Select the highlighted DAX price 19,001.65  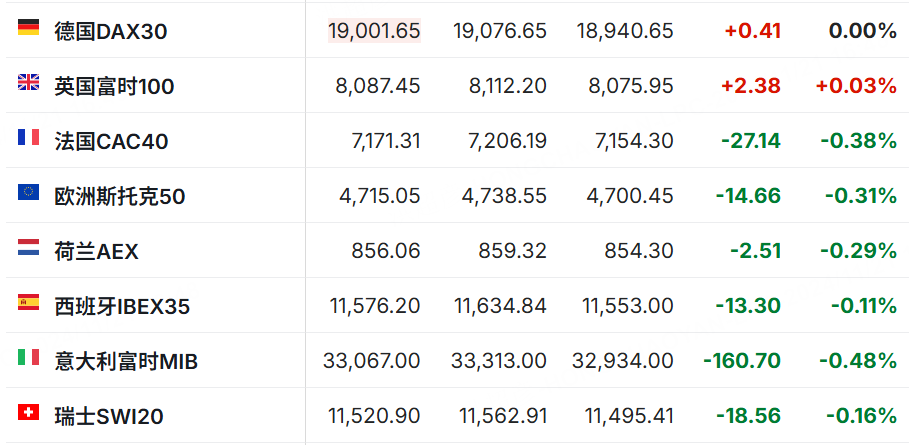pos(374,31)
